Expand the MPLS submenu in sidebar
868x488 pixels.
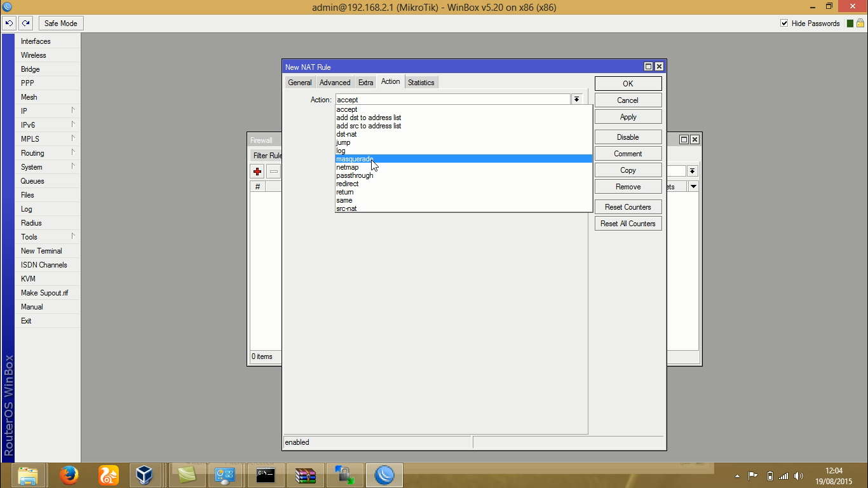pos(73,139)
